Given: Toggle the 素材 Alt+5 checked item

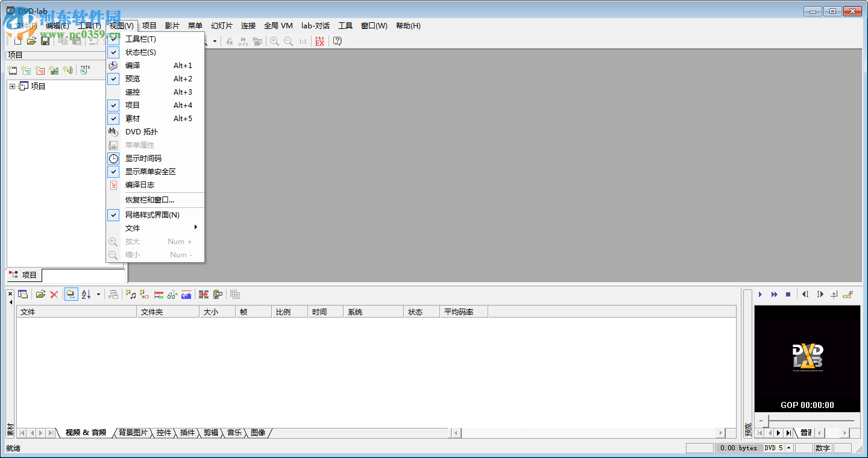Looking at the screenshot, I should 156,119.
